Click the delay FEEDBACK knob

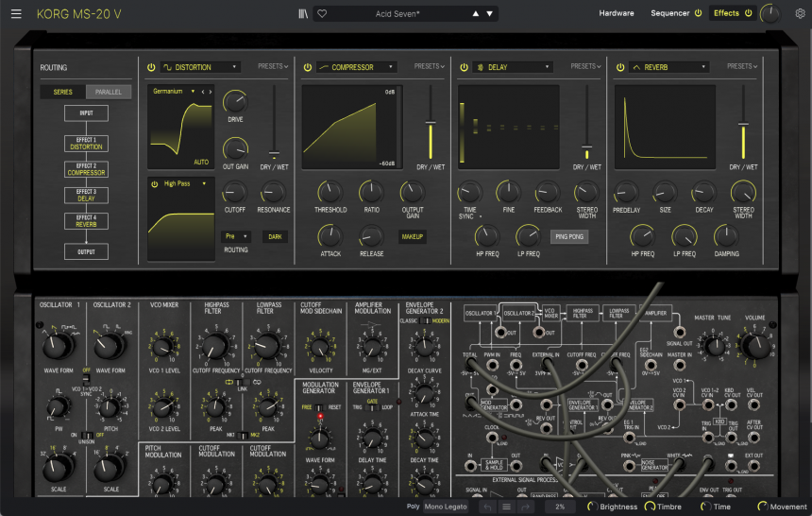pos(547,193)
